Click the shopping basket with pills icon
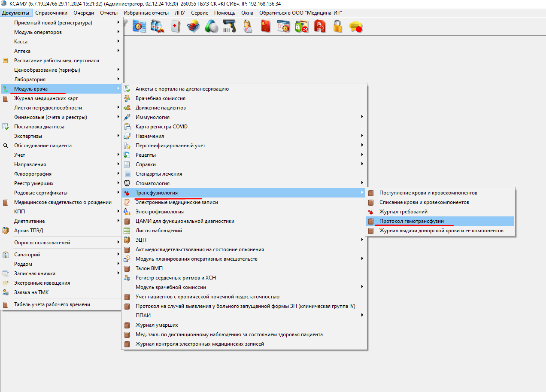The height and width of the screenshot is (392, 546). (193, 27)
